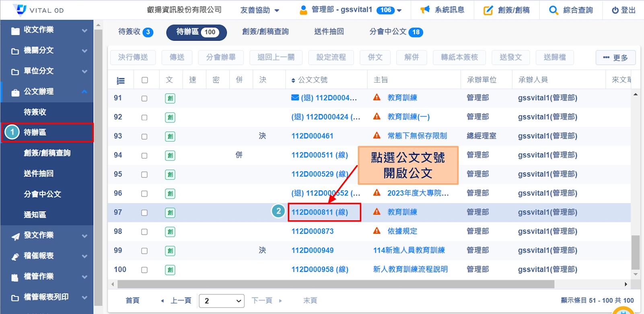Click the list icon in table header
644x314 pixels.
pyautogui.click(x=120, y=80)
